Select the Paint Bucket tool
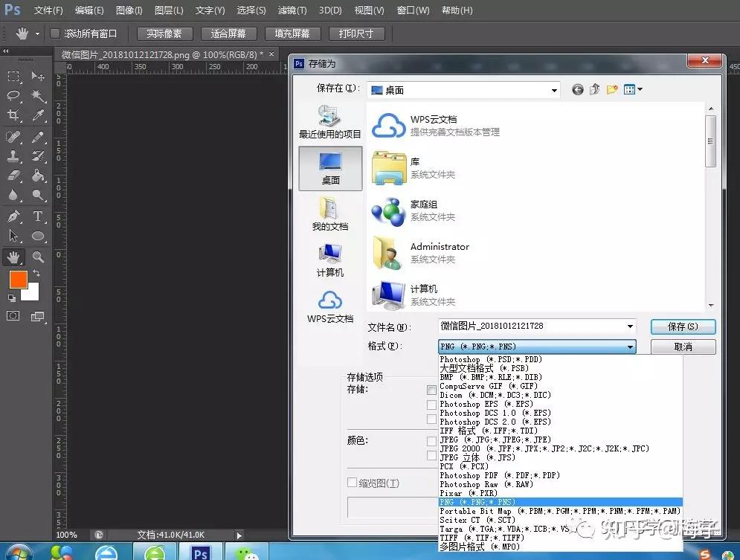 coord(38,176)
